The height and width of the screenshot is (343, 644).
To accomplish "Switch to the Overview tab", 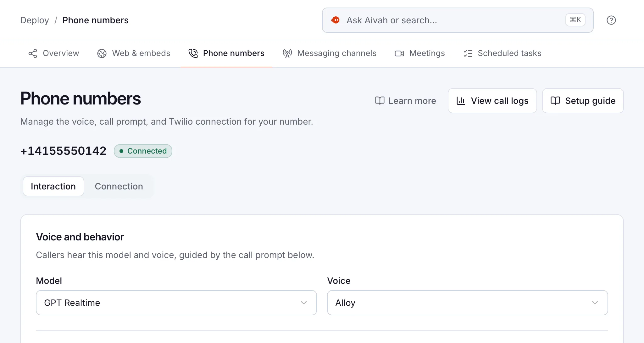I will (54, 53).
